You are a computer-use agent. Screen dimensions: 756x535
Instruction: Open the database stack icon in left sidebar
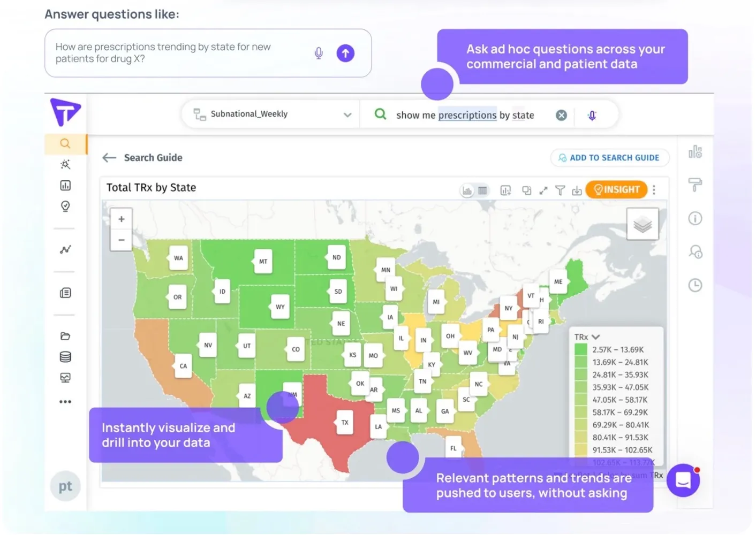point(65,357)
